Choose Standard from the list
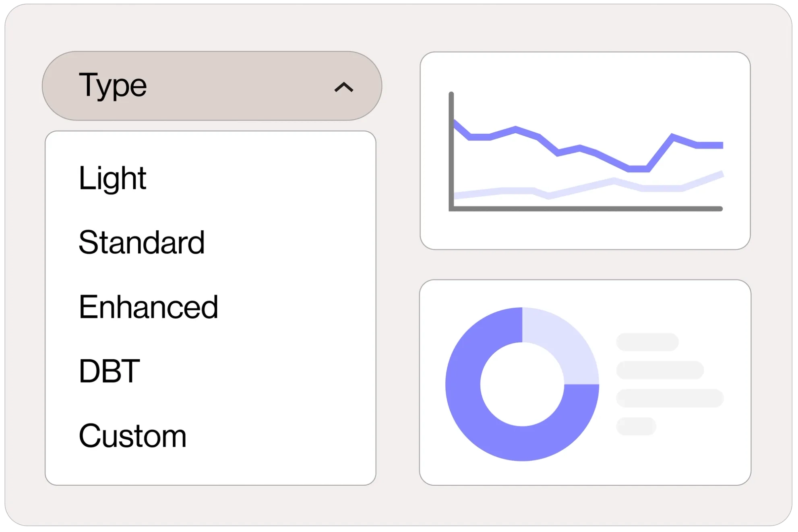798x532 pixels. coord(142,242)
